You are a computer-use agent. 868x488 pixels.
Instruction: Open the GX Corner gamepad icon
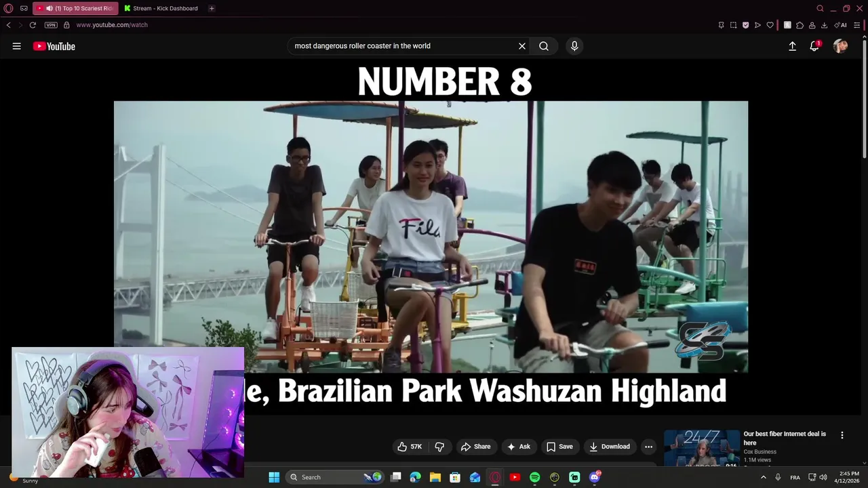click(x=24, y=8)
